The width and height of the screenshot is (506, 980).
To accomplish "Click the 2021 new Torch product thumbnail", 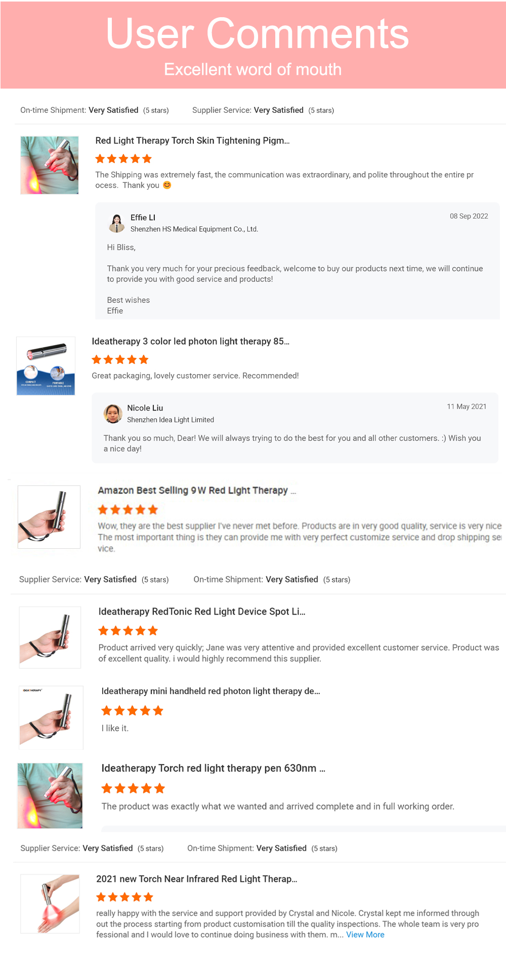I will 50,904.
